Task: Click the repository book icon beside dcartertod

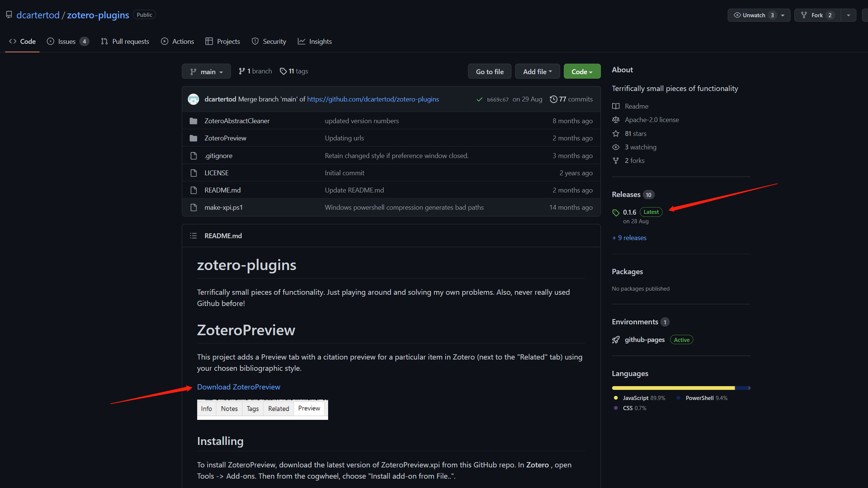Action: click(9, 14)
